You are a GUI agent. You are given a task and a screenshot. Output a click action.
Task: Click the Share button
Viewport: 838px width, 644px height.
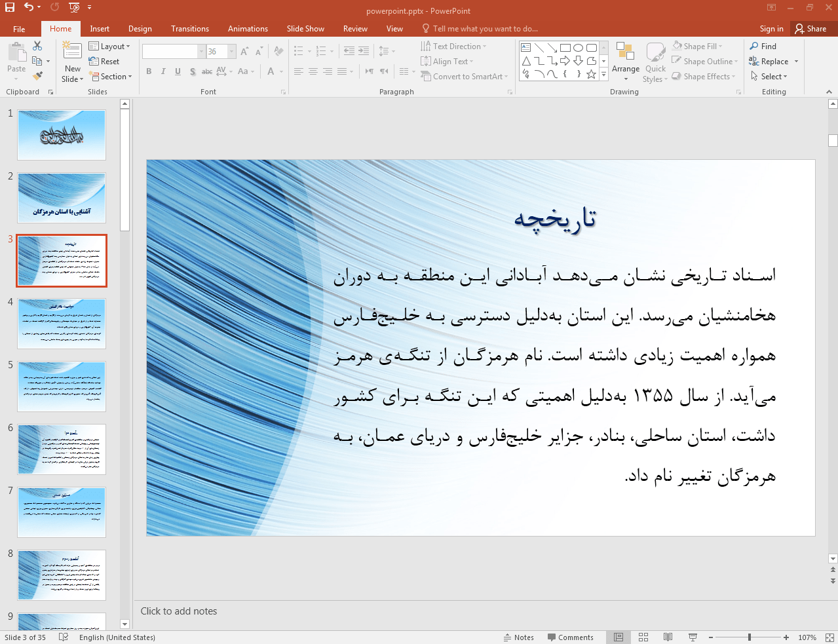(x=810, y=29)
